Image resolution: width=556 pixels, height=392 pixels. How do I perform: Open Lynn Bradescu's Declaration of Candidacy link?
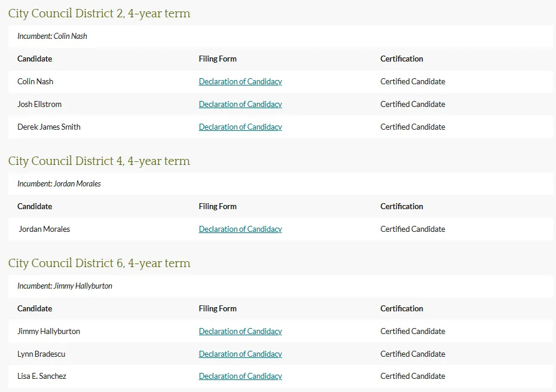coord(240,354)
